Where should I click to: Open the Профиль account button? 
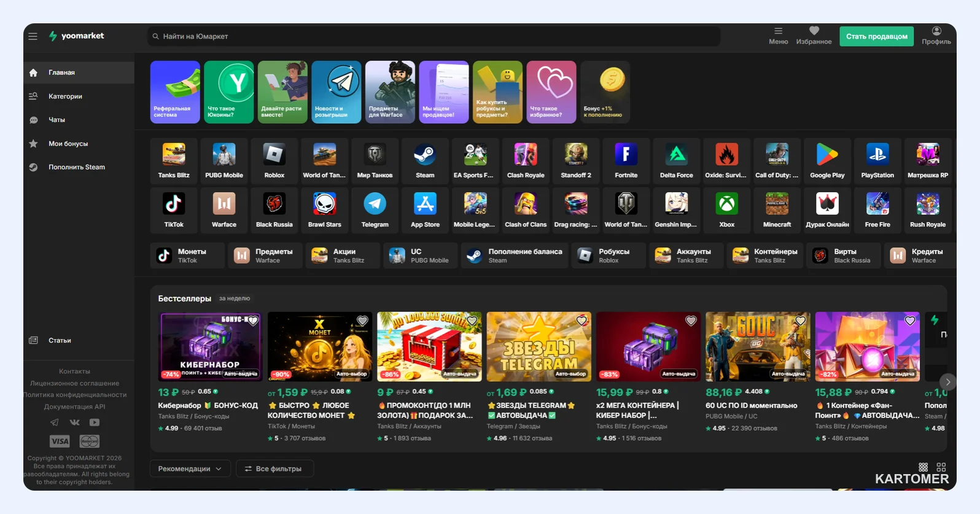(936, 36)
